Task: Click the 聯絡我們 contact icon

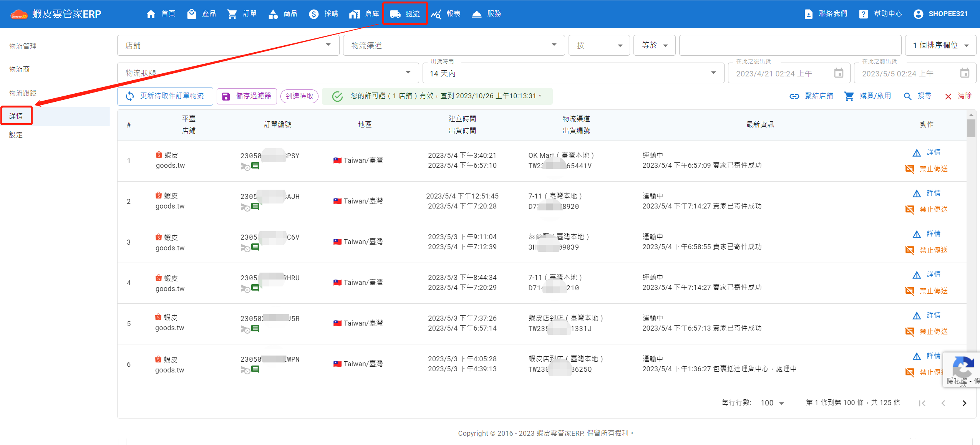Action: tap(808, 14)
